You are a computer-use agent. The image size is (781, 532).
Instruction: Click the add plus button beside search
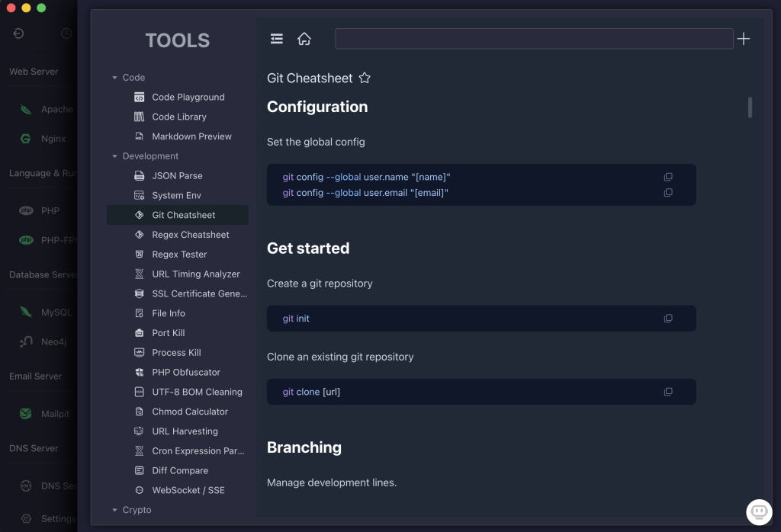743,39
